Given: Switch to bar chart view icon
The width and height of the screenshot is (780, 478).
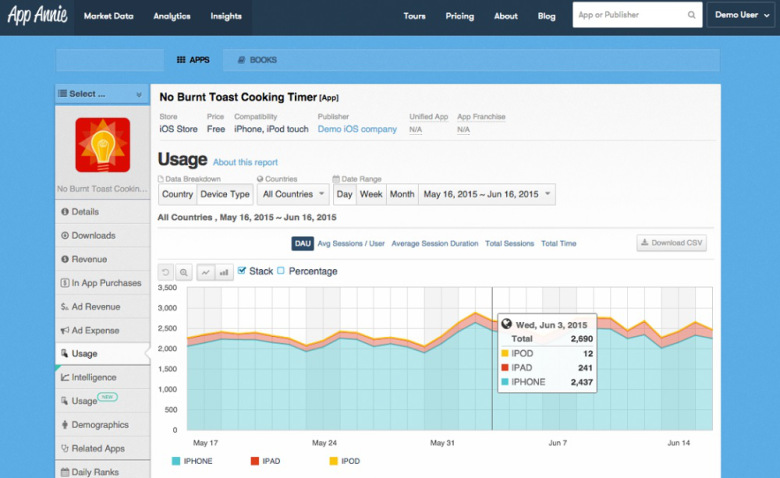Looking at the screenshot, I should click(x=224, y=272).
